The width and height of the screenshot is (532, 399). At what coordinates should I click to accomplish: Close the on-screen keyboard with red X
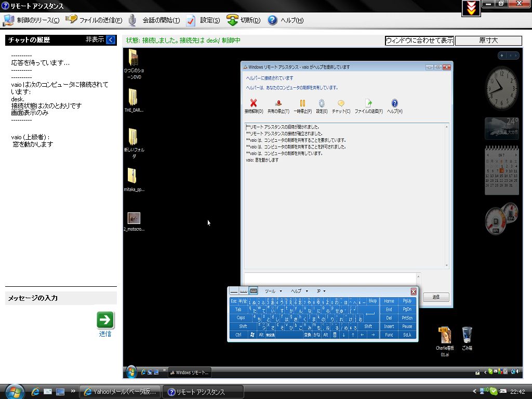pos(413,291)
